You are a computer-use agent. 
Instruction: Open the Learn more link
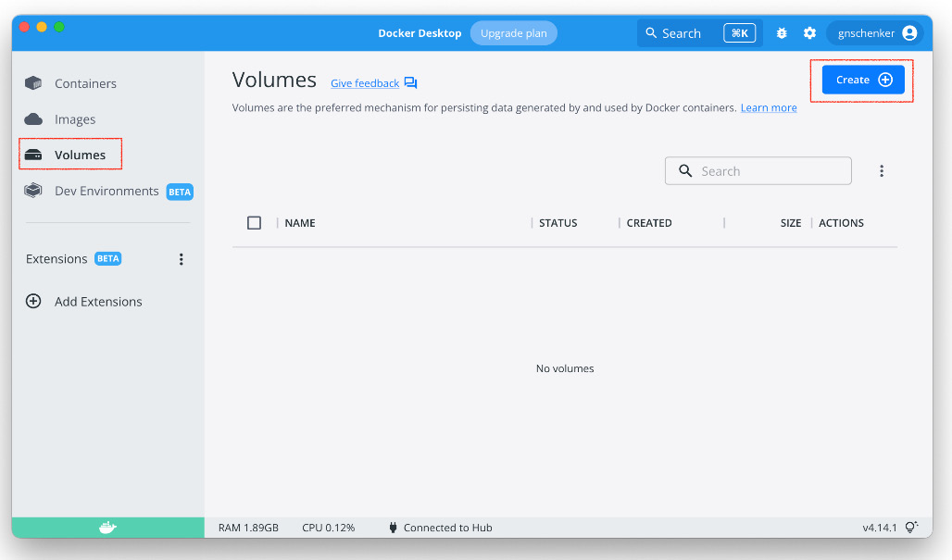point(769,108)
